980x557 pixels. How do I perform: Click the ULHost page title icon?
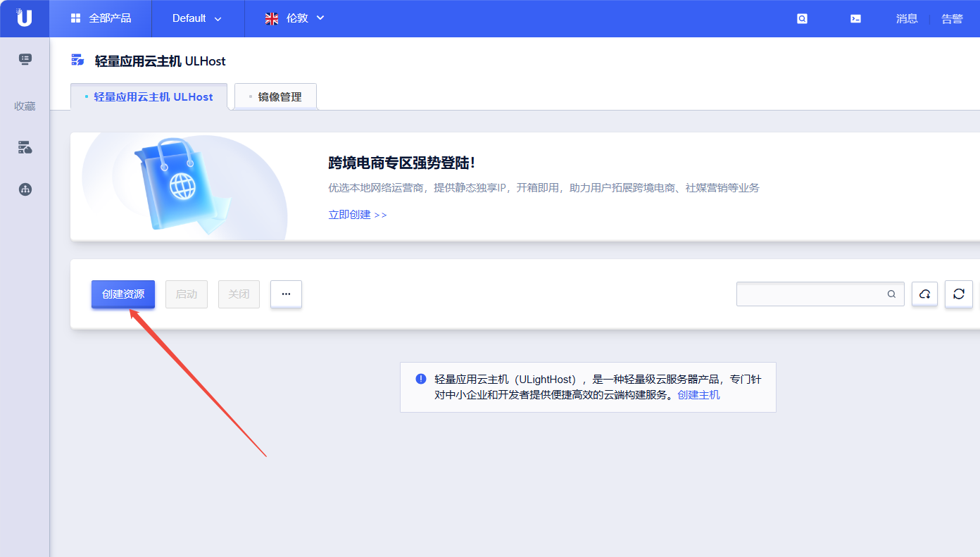[x=77, y=60]
